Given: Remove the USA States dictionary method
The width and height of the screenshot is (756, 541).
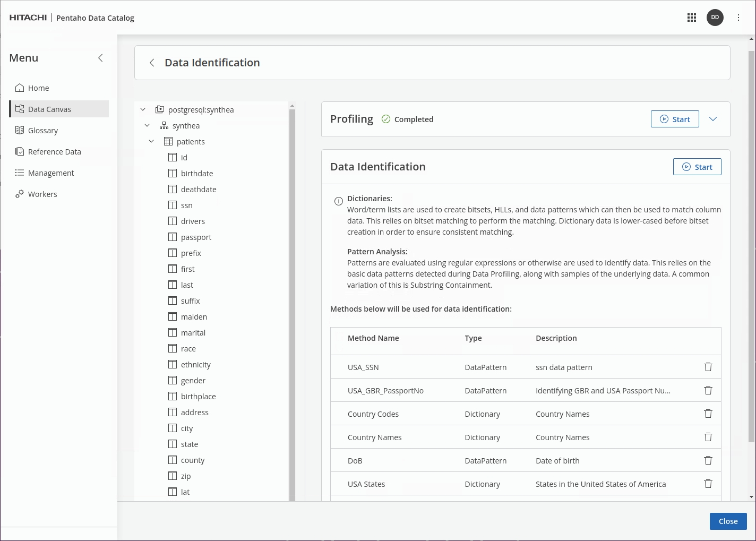Looking at the screenshot, I should 708,484.
